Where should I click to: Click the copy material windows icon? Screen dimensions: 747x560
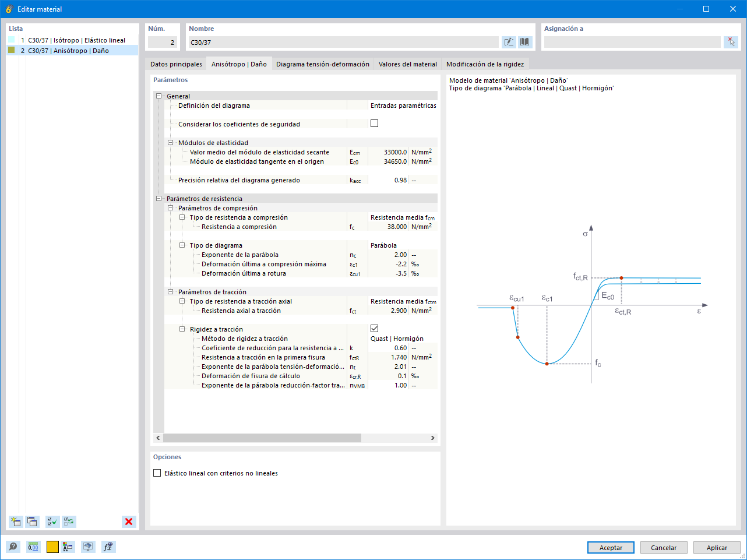(32, 522)
